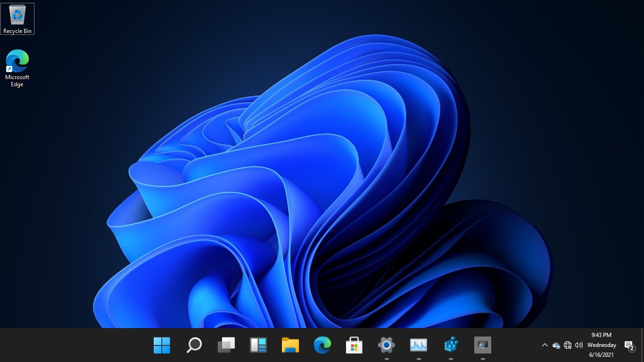The image size is (644, 362).
Task: Launch Microsoft Edge from the taskbar
Action: coord(322,345)
